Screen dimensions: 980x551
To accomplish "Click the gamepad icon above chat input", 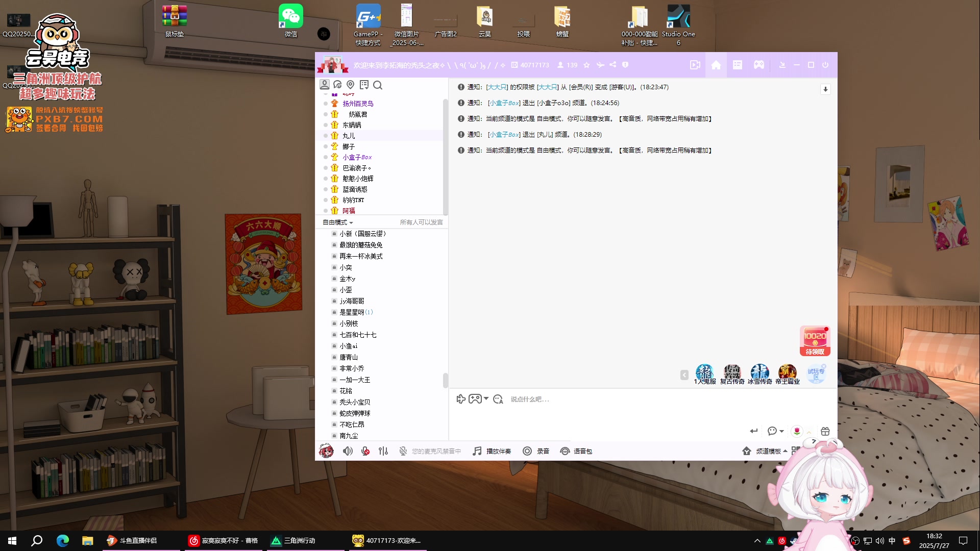I will 475,399.
